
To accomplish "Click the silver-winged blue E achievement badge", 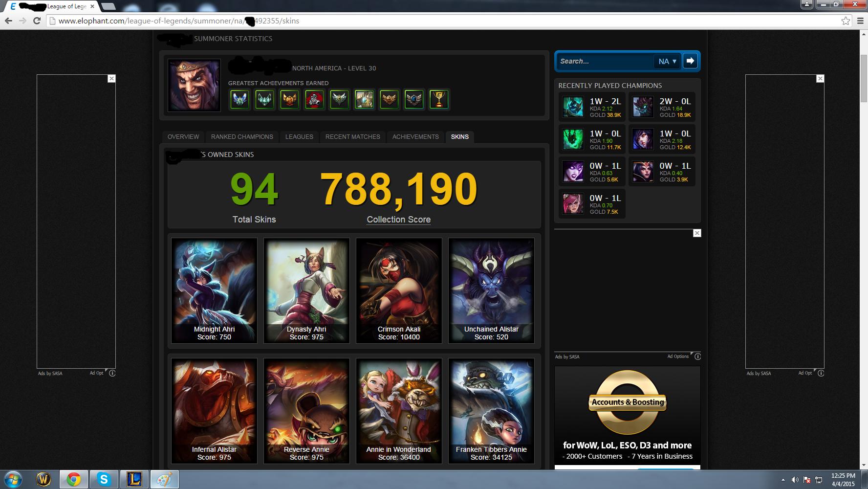I will click(x=414, y=99).
